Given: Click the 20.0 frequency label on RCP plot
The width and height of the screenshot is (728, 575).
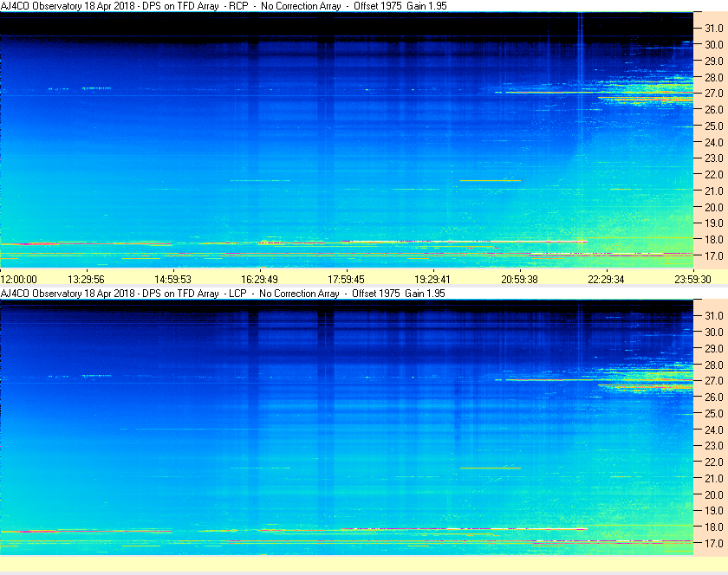Looking at the screenshot, I should [714, 207].
